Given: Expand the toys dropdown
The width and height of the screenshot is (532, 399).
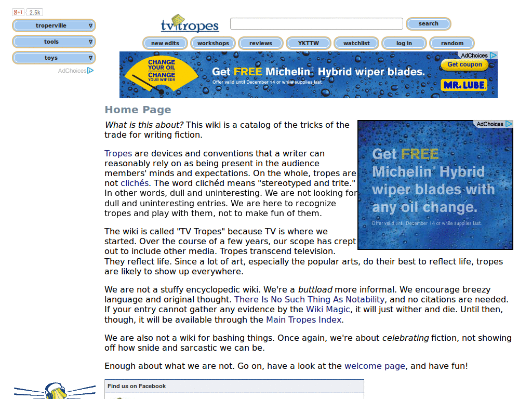Looking at the screenshot, I should click(x=54, y=58).
